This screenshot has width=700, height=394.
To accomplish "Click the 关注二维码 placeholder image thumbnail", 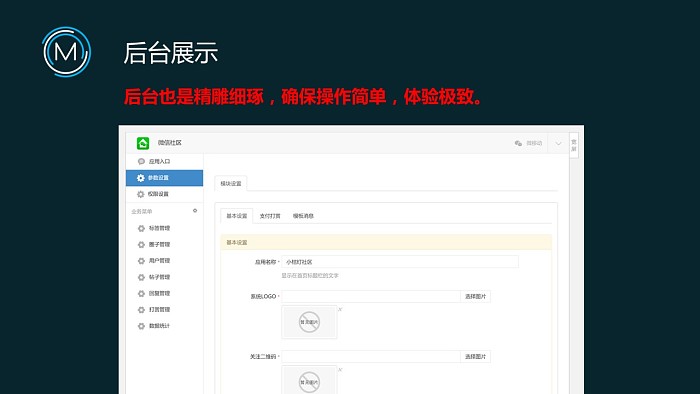I will point(309,380).
